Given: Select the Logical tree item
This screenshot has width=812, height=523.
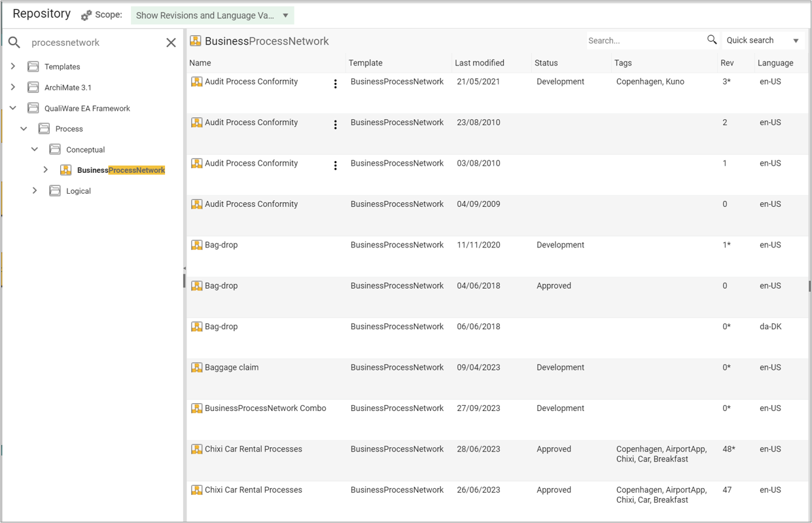Looking at the screenshot, I should click(79, 191).
